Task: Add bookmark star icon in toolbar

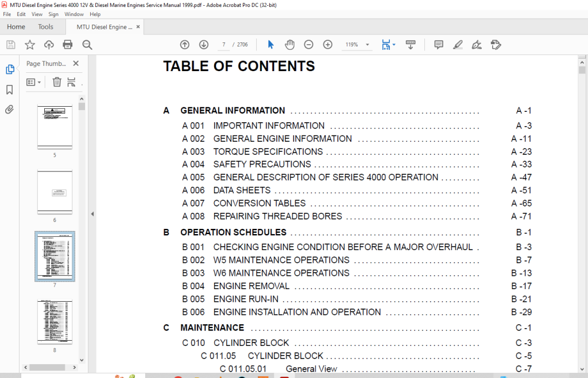Action: pos(30,45)
